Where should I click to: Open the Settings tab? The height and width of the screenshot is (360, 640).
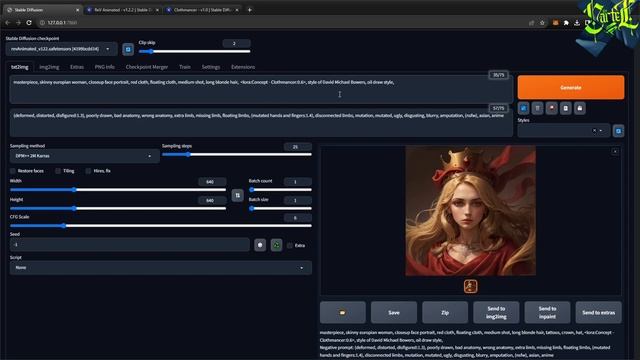click(x=211, y=67)
